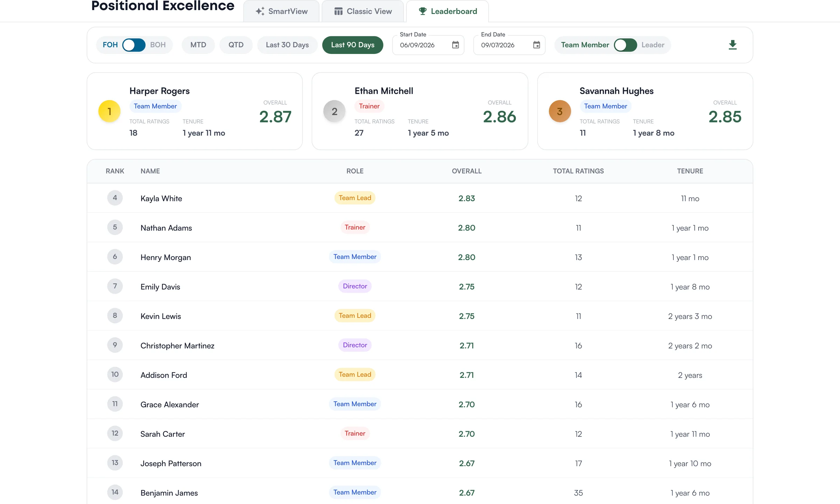Click the trophy icon on Leaderboard tab
The image size is (840, 504).
tap(423, 11)
